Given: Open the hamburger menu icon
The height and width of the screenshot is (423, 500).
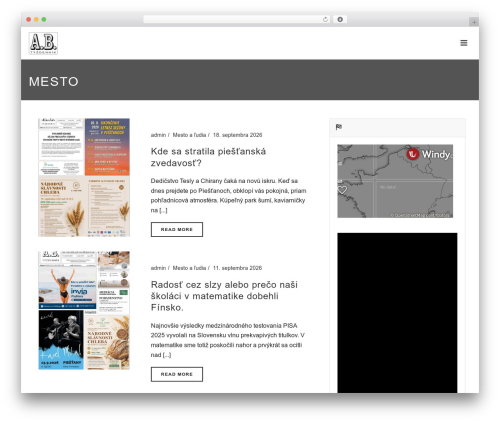Looking at the screenshot, I should 463,43.
